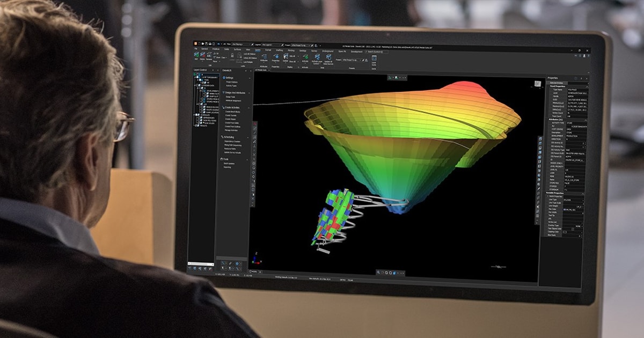Open layer Attributes icon in ribbon
This screenshot has width=644, height=338.
[264, 56]
